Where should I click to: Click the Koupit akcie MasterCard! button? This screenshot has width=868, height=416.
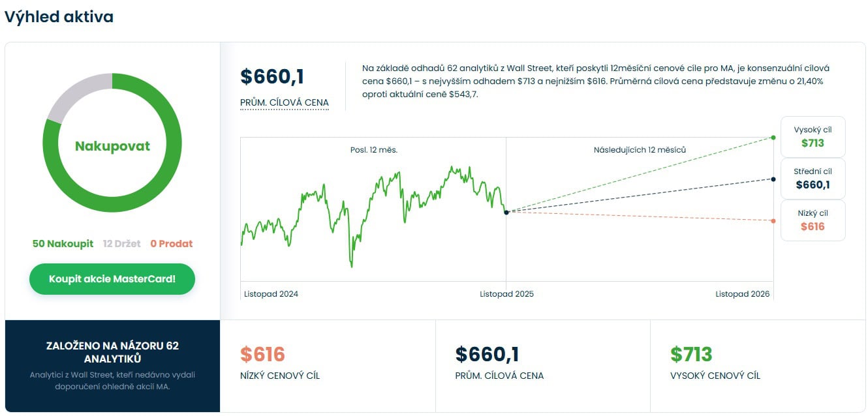(112, 279)
